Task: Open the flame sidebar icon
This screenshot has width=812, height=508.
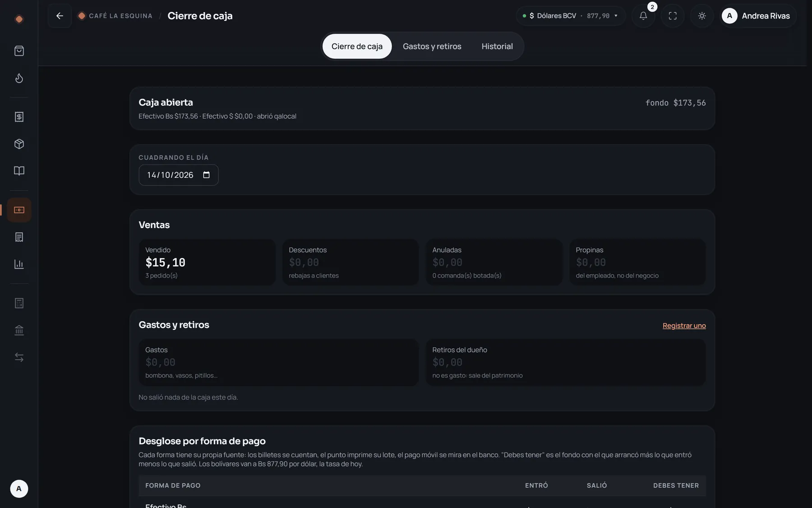Action: coord(19,78)
